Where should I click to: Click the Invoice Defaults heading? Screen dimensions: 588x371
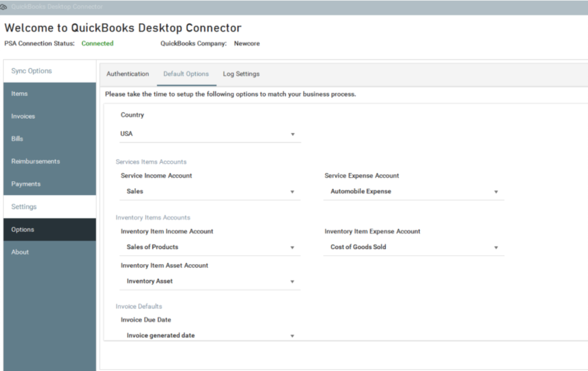(x=139, y=306)
